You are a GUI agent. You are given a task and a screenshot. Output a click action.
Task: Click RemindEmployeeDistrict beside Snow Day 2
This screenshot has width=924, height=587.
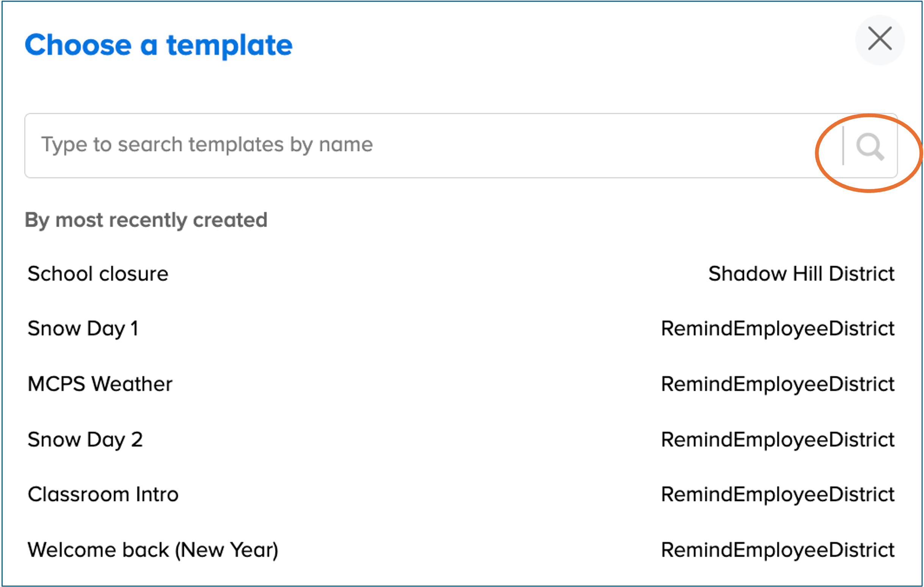(x=777, y=440)
